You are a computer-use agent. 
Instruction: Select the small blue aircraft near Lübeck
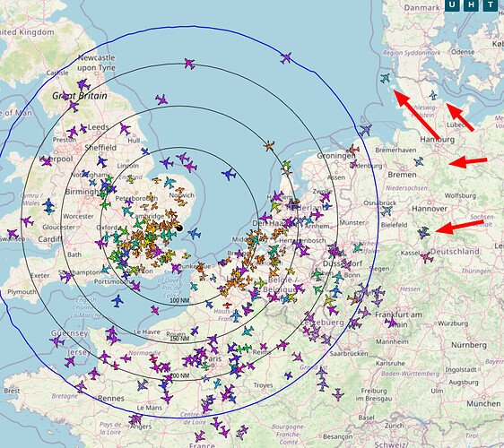[x=433, y=95]
